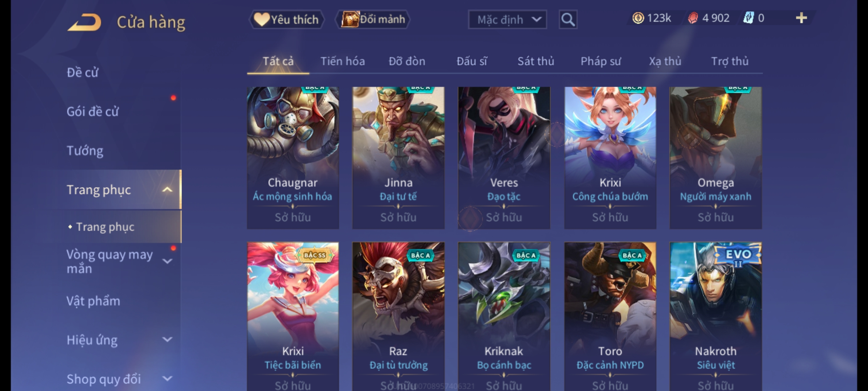Open Đổi mảnh fragment exchange

(x=373, y=20)
